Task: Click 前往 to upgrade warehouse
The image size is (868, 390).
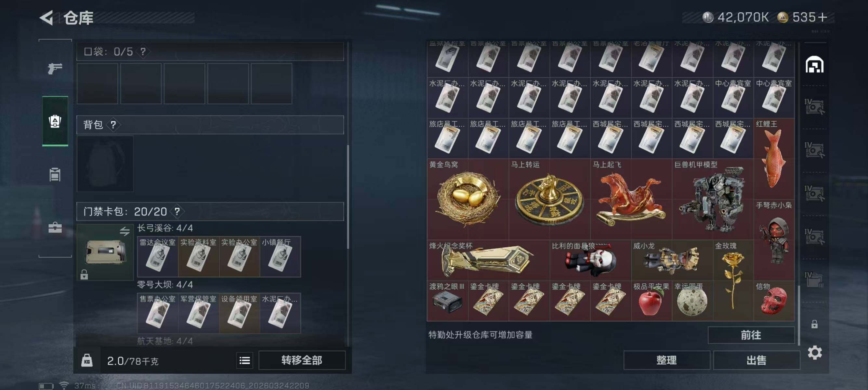Action: coord(751,335)
